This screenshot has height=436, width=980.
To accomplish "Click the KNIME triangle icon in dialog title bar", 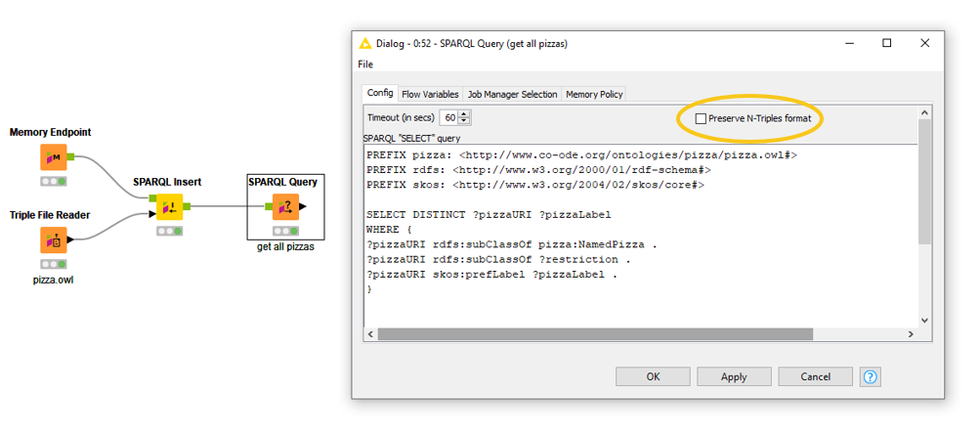I will pos(365,43).
